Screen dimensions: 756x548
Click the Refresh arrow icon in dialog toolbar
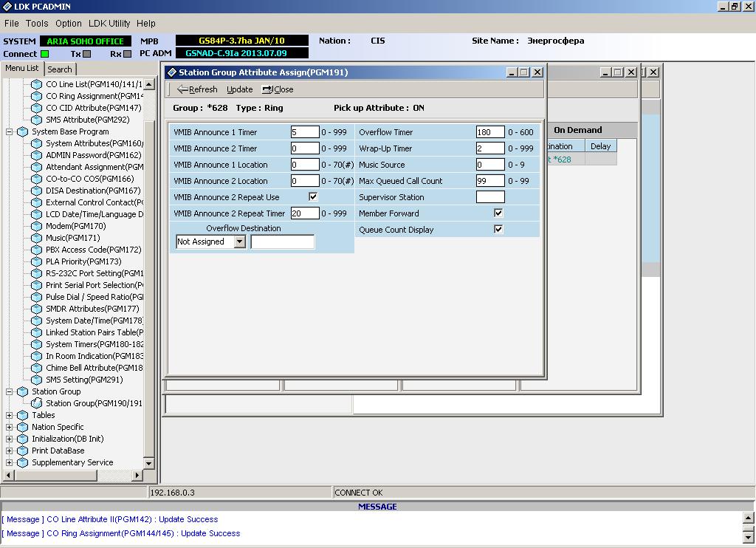pyautogui.click(x=182, y=89)
